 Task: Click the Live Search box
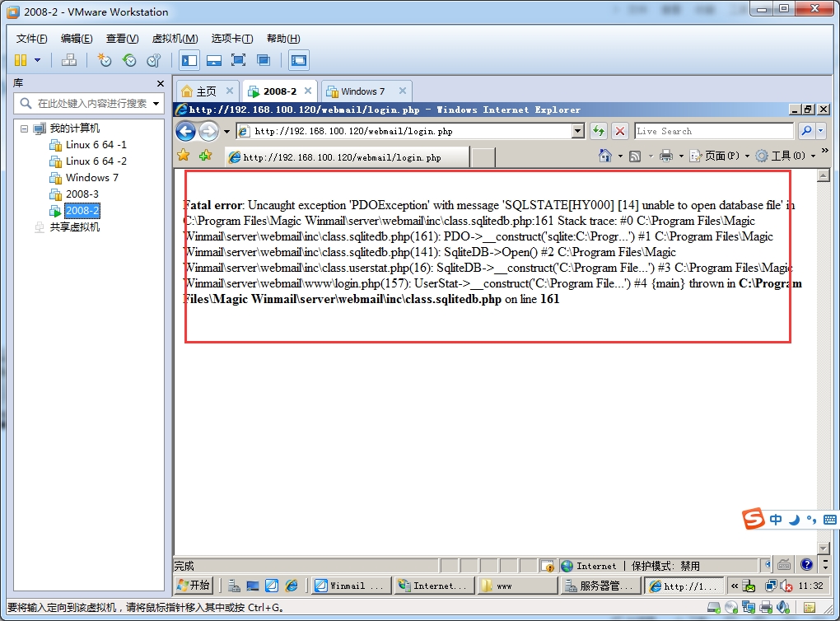coord(714,131)
